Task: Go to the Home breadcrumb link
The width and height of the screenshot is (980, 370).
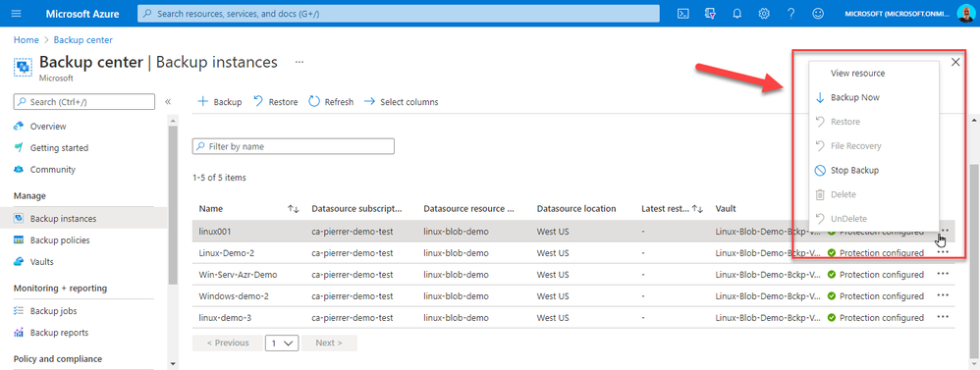Action: (26, 39)
